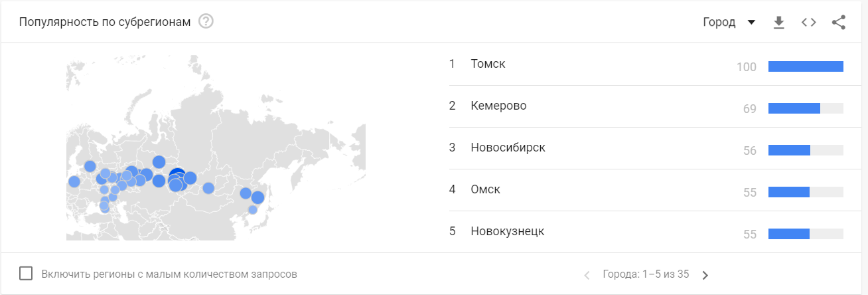Image resolution: width=868 pixels, height=295 pixels.
Task: Click the leftmost bubble on the map
Action: (74, 181)
